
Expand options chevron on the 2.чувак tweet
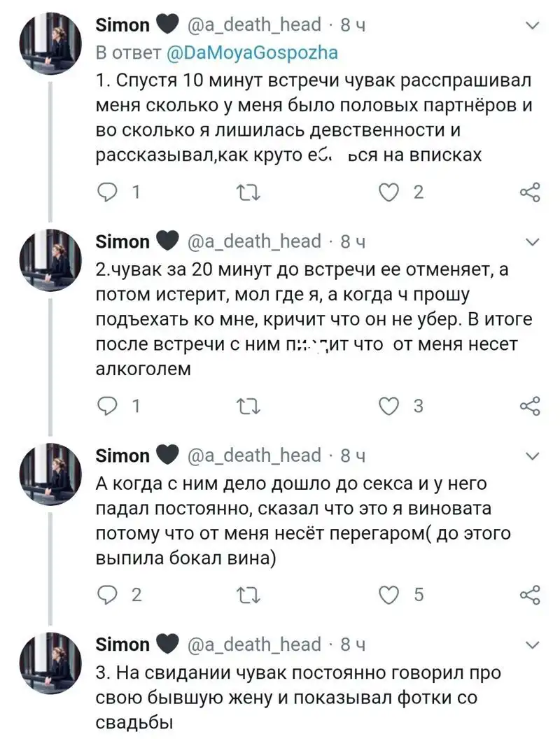click(532, 242)
